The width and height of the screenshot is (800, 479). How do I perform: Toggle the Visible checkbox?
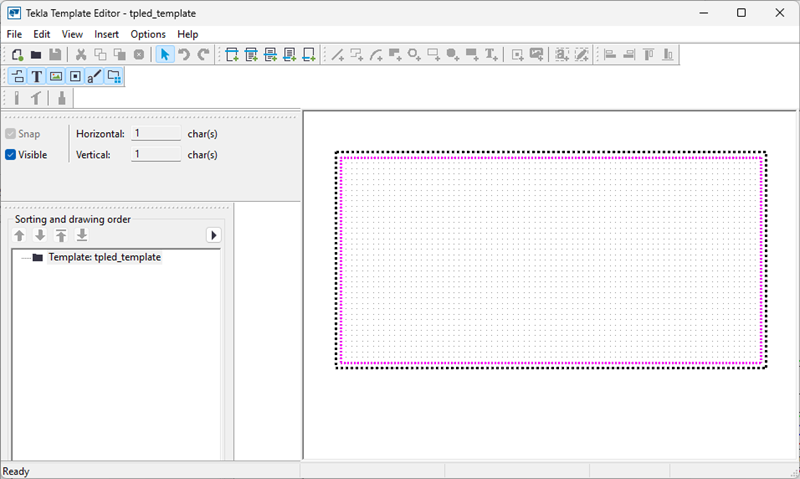tap(11, 155)
